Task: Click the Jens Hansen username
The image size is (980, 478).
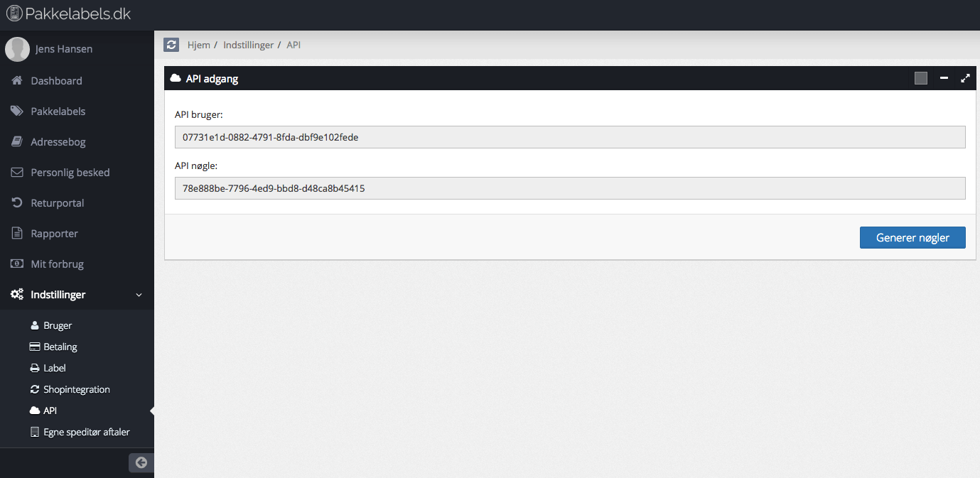Action: click(64, 49)
